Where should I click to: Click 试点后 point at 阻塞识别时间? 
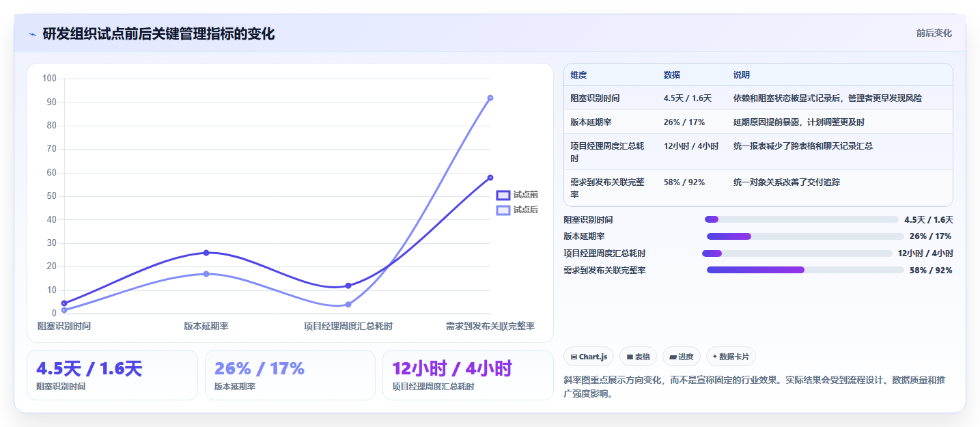coord(64,310)
